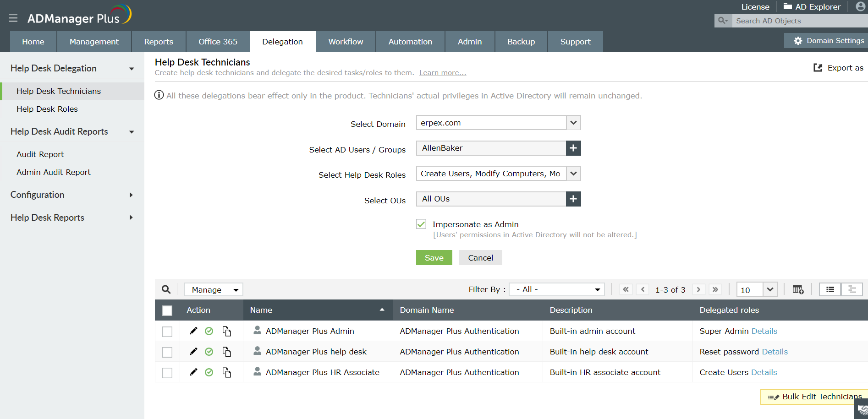Open the Learn more link
This screenshot has height=419, width=868.
443,73
